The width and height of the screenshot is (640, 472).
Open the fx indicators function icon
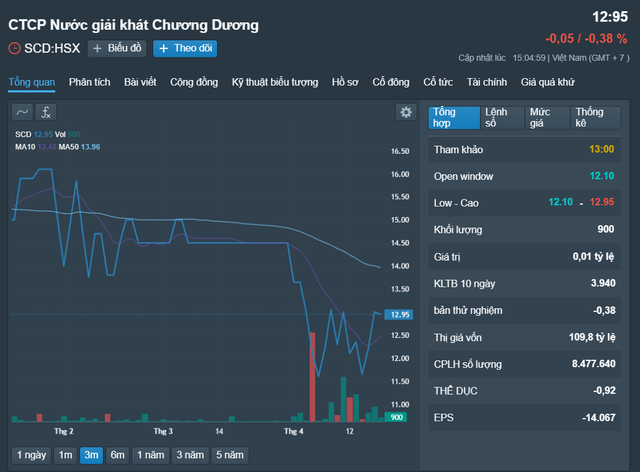[46, 113]
